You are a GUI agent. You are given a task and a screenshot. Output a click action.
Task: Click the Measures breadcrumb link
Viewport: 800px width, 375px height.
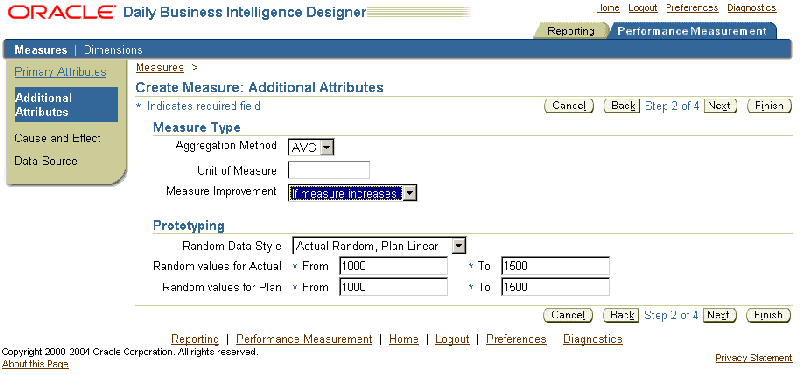pos(160,67)
